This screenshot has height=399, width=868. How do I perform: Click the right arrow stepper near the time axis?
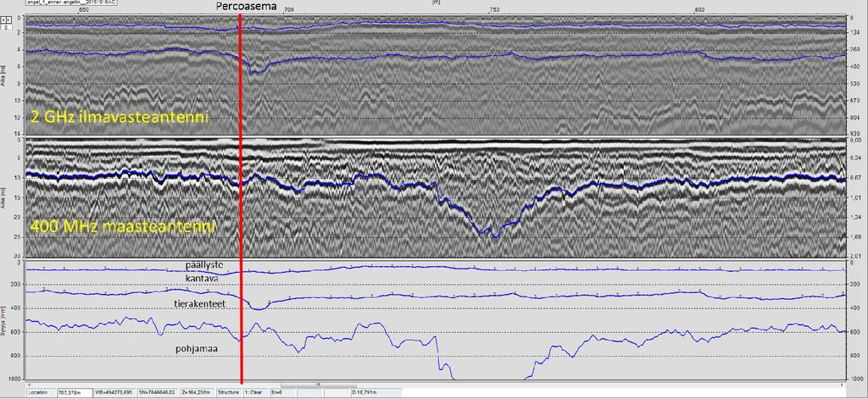click(8, 20)
